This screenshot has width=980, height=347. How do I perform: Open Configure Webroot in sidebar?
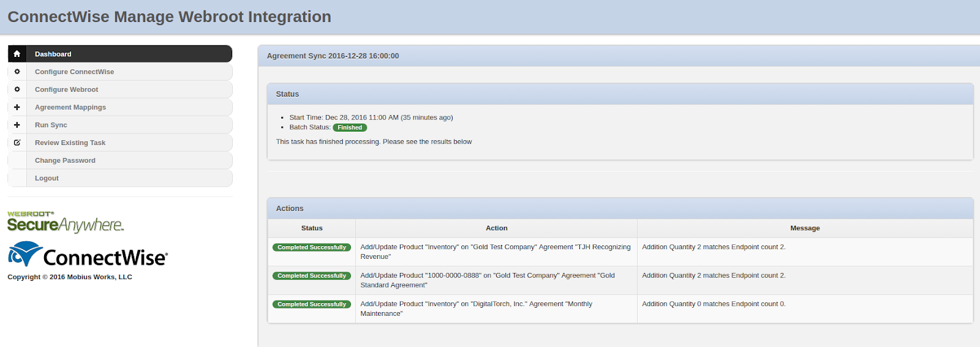(x=120, y=89)
